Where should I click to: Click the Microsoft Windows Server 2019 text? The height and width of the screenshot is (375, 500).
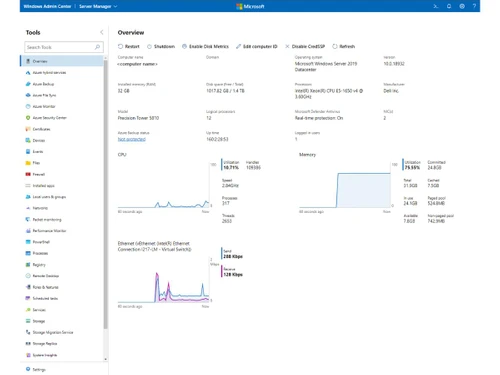click(326, 67)
